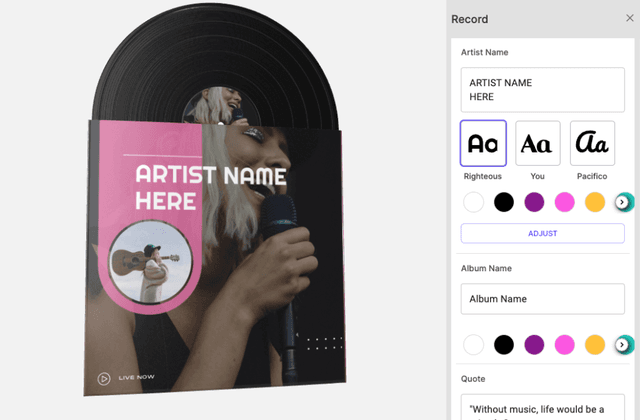Click the ADJUST button
Screen dimensions: 640x420
pos(542,233)
